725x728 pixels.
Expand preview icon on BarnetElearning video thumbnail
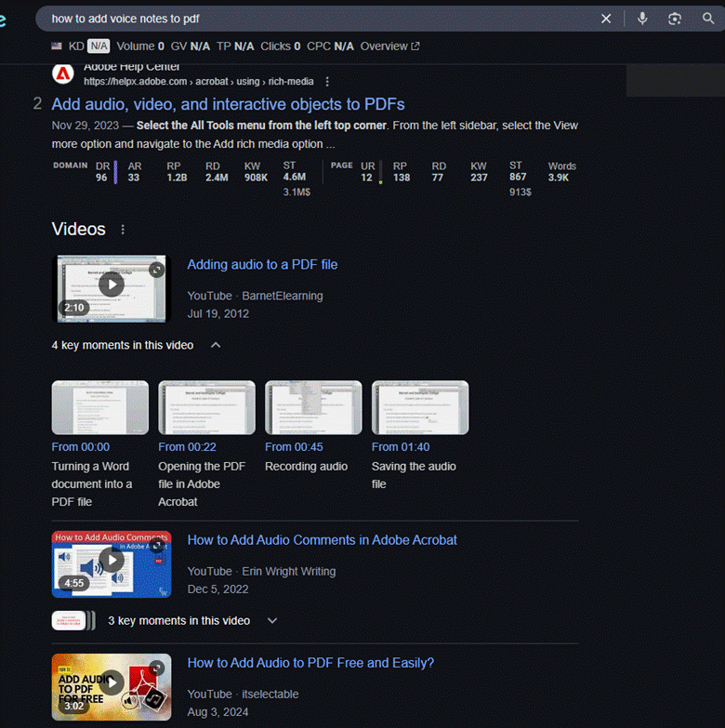(157, 270)
